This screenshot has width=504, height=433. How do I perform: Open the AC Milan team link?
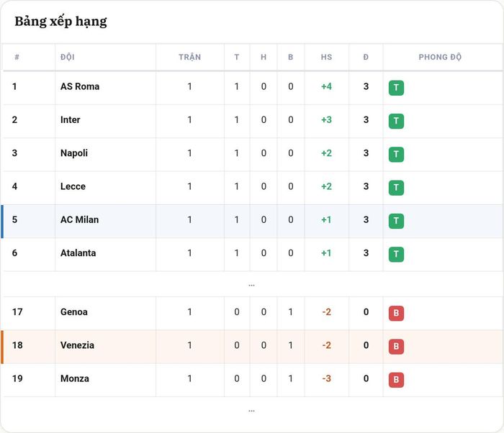point(79,219)
